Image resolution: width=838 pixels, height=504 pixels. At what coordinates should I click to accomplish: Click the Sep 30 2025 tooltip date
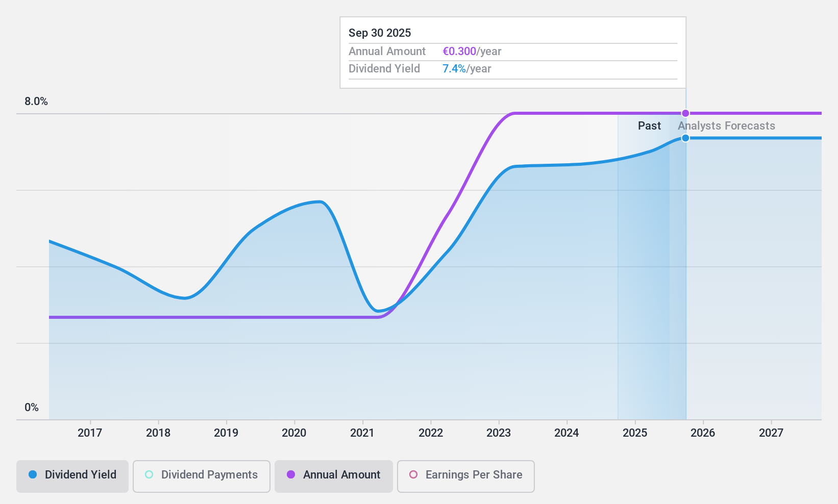pyautogui.click(x=380, y=33)
